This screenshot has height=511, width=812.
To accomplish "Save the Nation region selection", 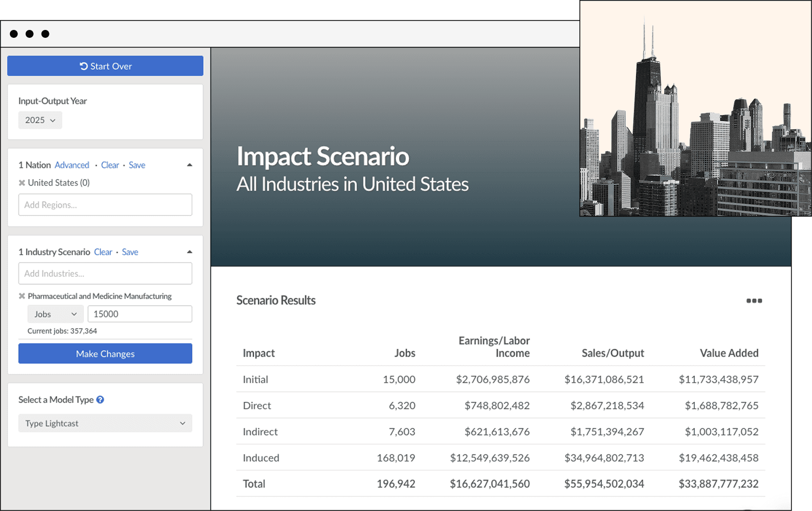I will point(137,165).
